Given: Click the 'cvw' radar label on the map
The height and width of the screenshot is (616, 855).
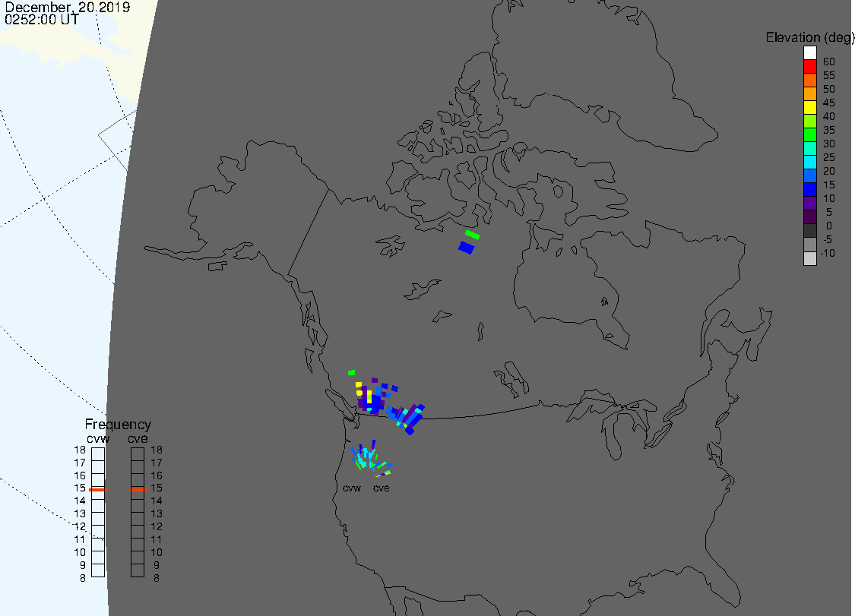Looking at the screenshot, I should [x=352, y=488].
